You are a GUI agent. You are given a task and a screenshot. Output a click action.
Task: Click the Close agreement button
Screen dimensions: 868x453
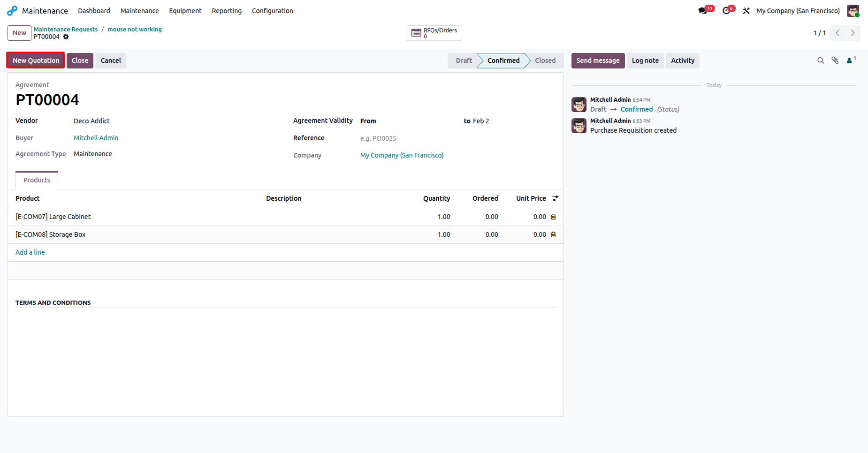pos(80,60)
